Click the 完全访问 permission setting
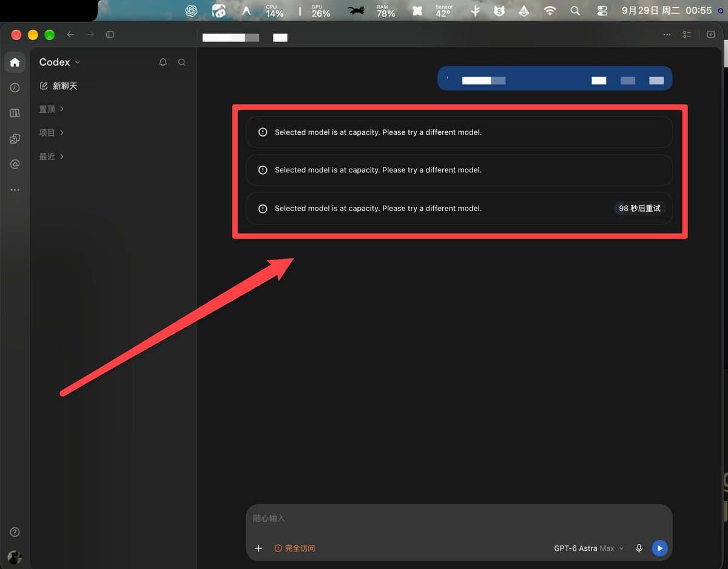 [295, 548]
